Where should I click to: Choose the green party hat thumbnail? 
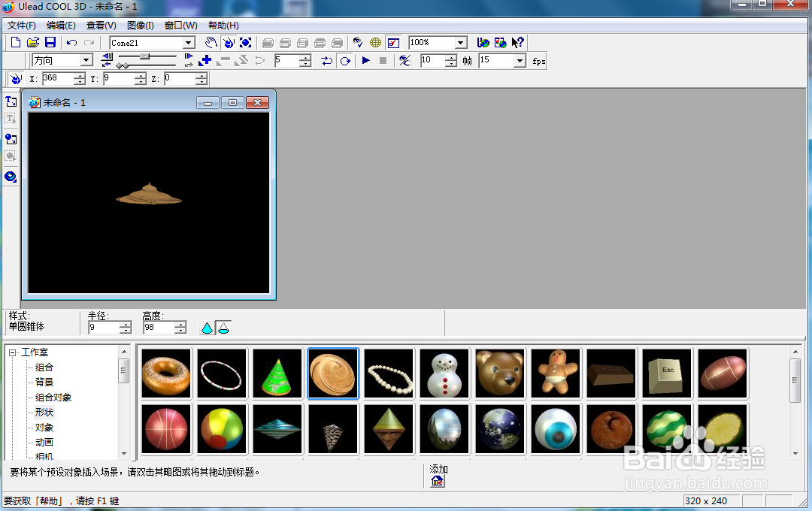(277, 373)
